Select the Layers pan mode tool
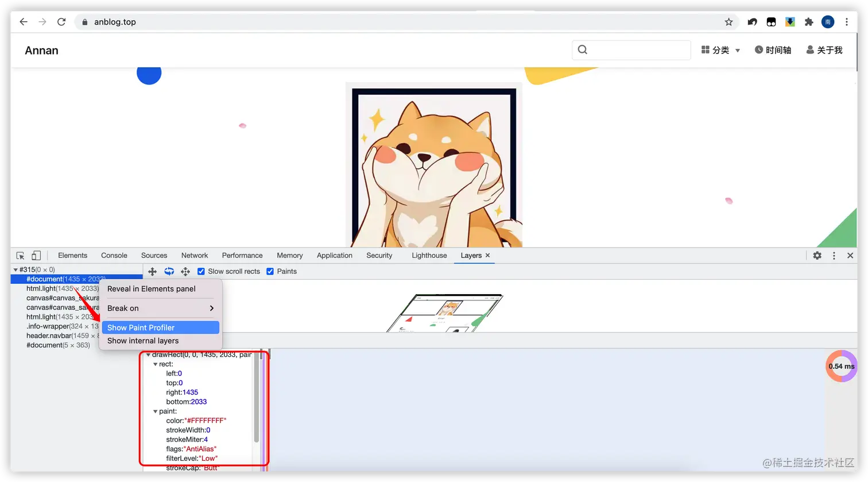This screenshot has height=482, width=868. click(152, 271)
